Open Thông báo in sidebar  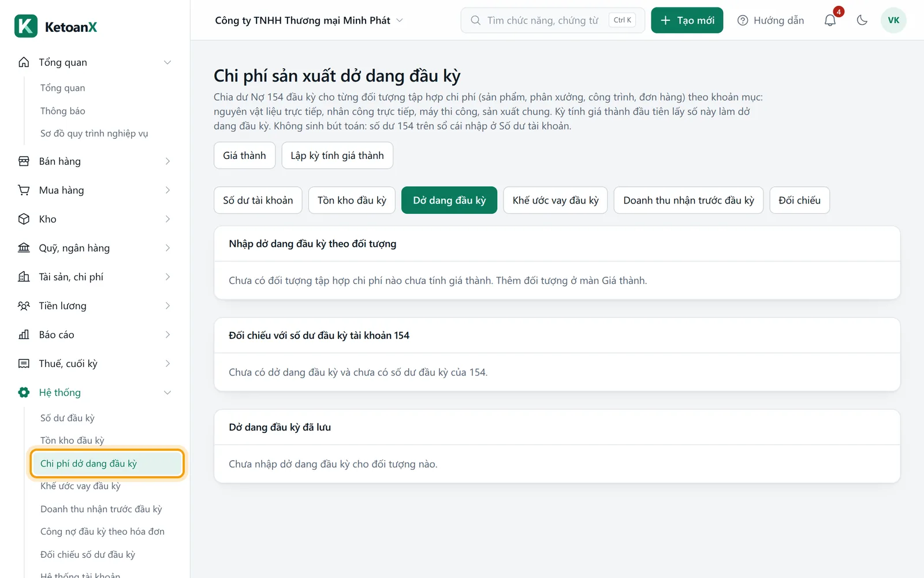(x=63, y=110)
